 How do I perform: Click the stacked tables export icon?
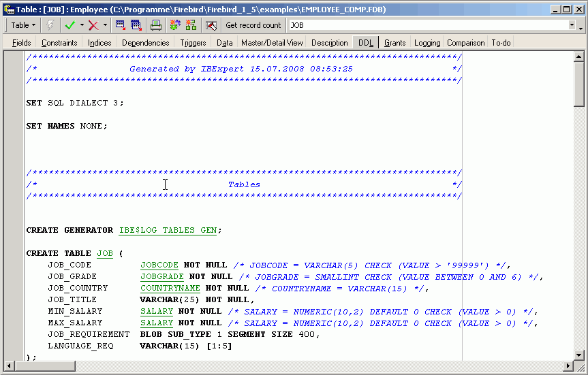pos(136,25)
